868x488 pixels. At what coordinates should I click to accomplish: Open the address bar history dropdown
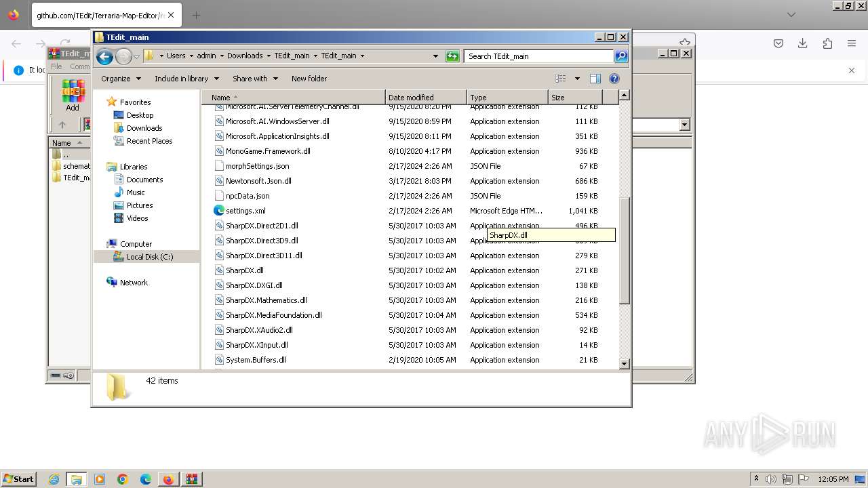(435, 56)
